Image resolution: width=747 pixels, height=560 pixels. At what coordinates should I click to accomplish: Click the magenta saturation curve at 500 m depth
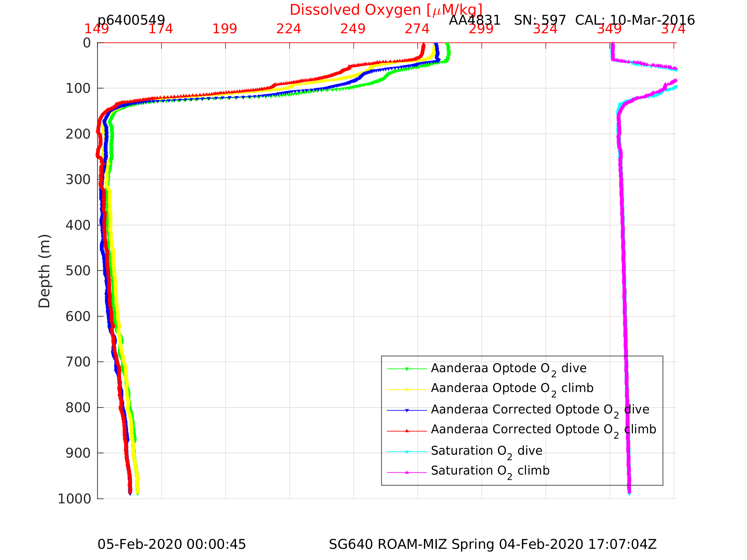(x=624, y=271)
